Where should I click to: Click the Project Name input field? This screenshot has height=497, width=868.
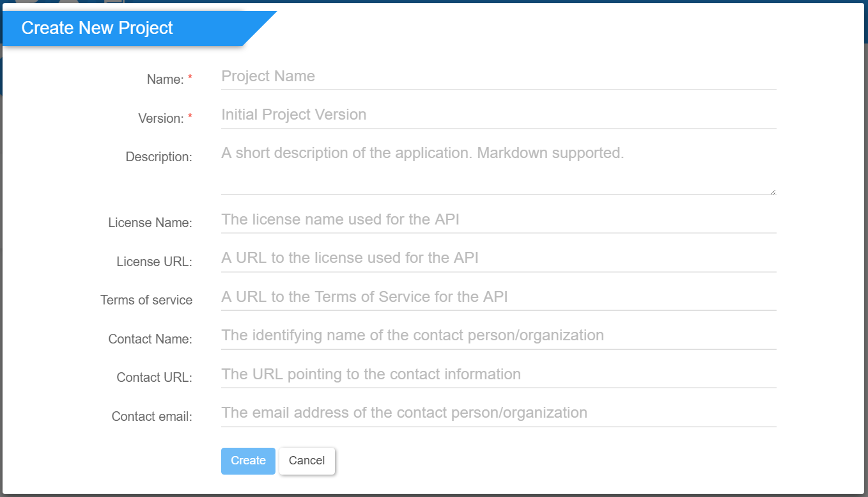pos(499,77)
